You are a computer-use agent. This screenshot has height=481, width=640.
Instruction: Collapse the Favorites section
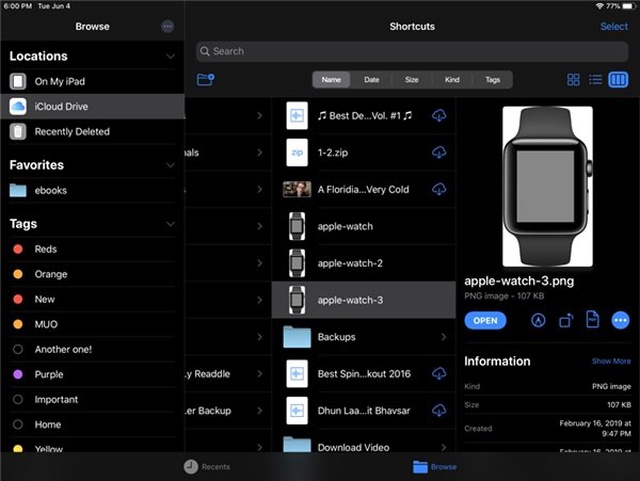(171, 165)
